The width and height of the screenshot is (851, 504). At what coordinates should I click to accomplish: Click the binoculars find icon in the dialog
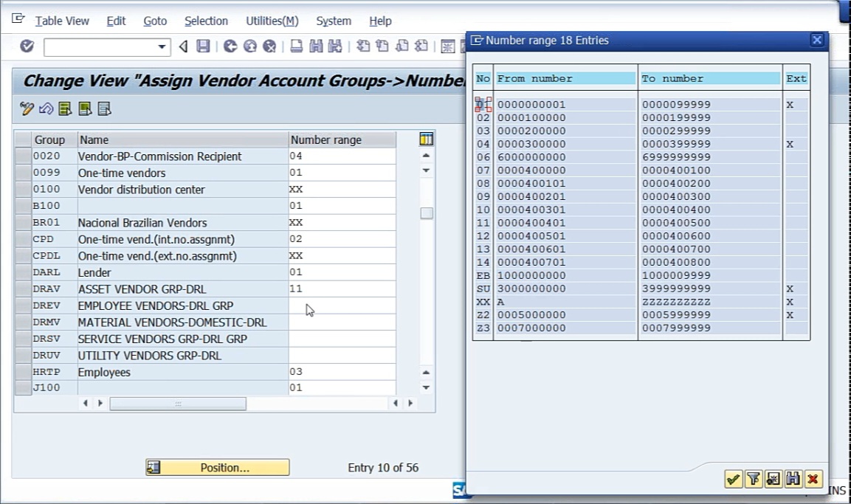[x=793, y=479]
